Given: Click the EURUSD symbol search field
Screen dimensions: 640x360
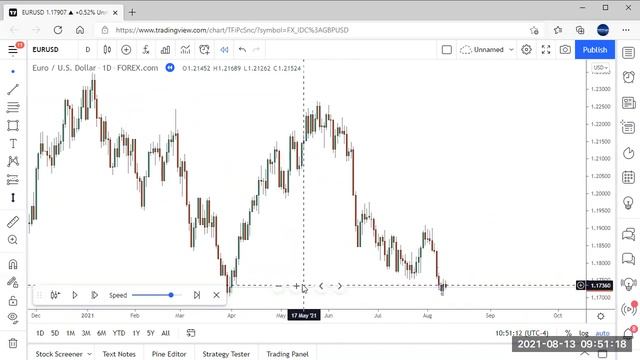Looking at the screenshot, I should point(46,49).
